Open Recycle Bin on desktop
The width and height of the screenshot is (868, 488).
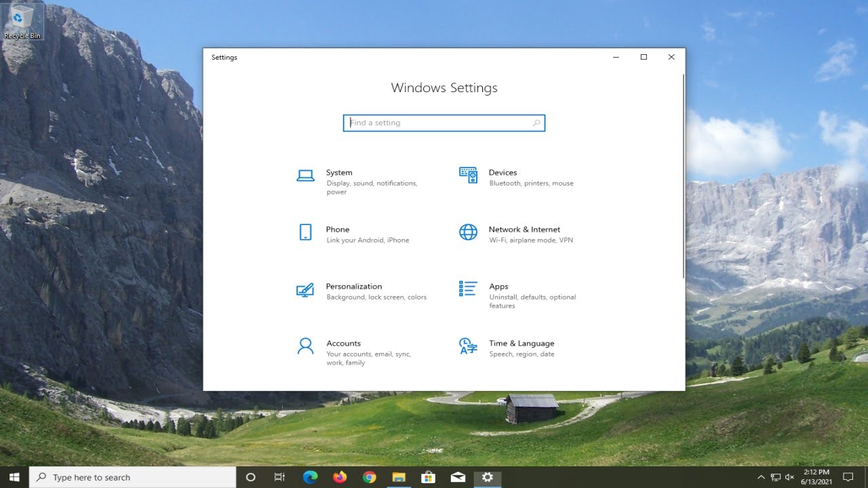coord(22,21)
